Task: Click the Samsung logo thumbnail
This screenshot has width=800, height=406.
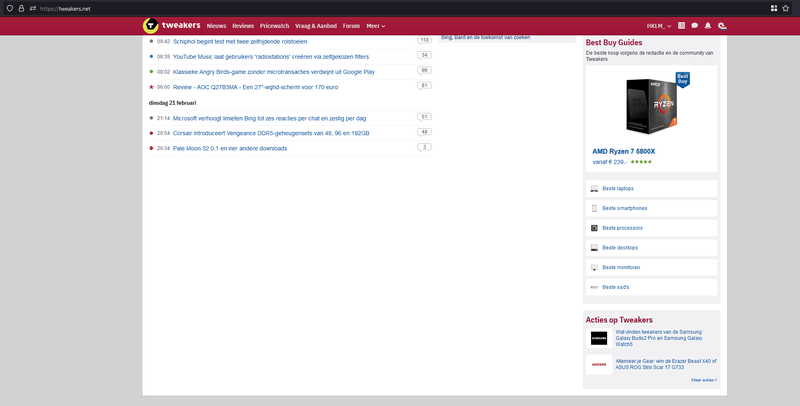Action: click(x=599, y=338)
